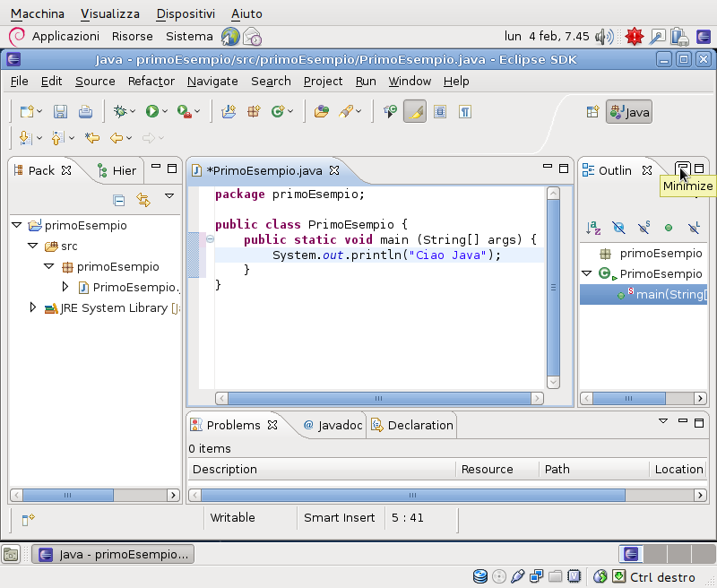Open the mail client envelope icon
Image resolution: width=717 pixels, height=588 pixels.
tap(252, 37)
